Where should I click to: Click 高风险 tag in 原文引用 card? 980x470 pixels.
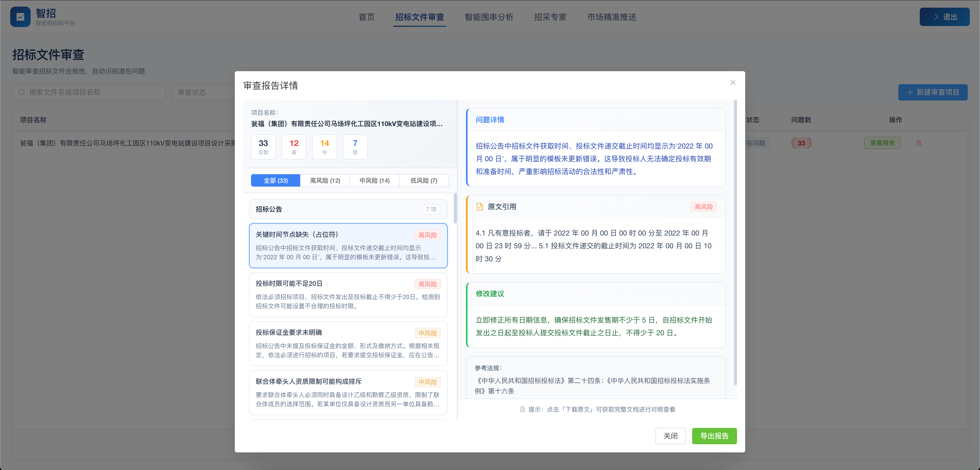[704, 207]
